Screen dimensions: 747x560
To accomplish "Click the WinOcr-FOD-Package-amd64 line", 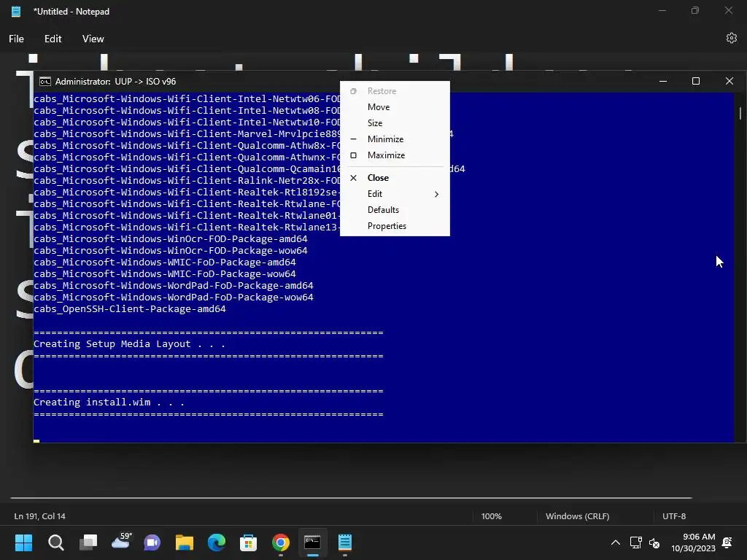I will point(171,239).
